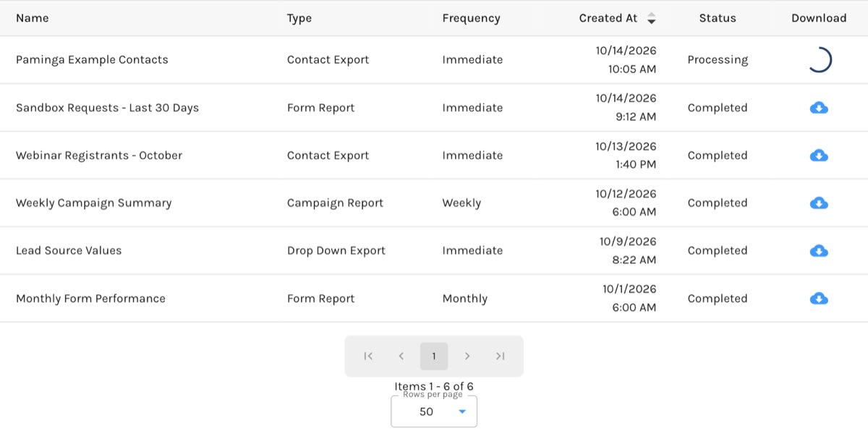The image size is (868, 439).
Task: Select the Paminga Example Contacts row
Action: click(434, 60)
